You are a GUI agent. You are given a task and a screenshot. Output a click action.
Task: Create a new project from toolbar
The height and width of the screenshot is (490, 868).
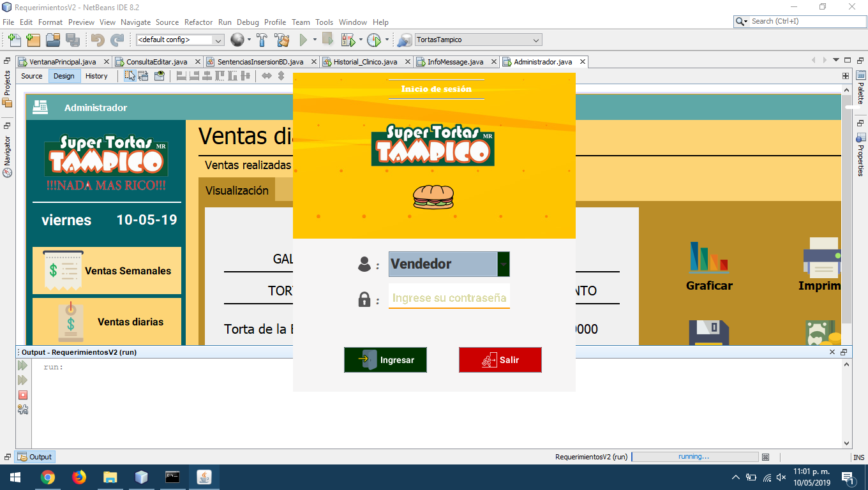coord(33,40)
